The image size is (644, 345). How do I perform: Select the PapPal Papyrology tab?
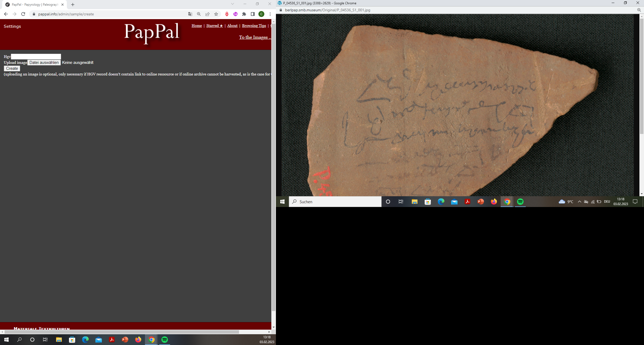(35, 5)
